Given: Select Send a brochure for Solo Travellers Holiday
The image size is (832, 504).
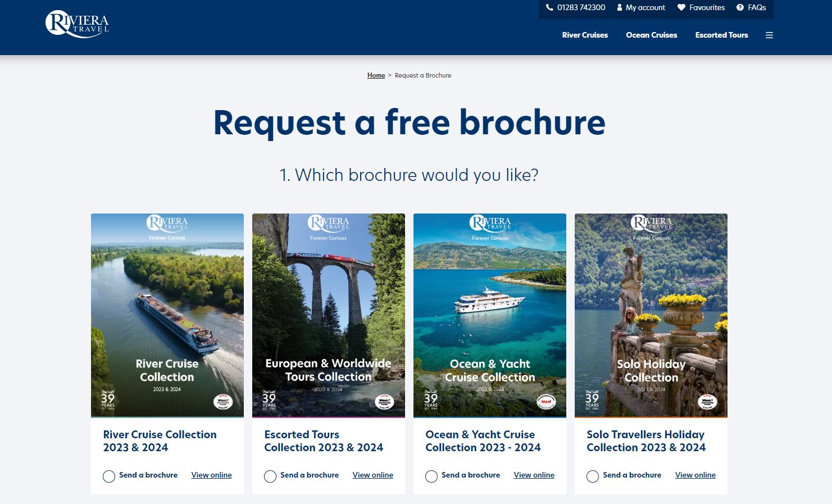Looking at the screenshot, I should (x=593, y=476).
